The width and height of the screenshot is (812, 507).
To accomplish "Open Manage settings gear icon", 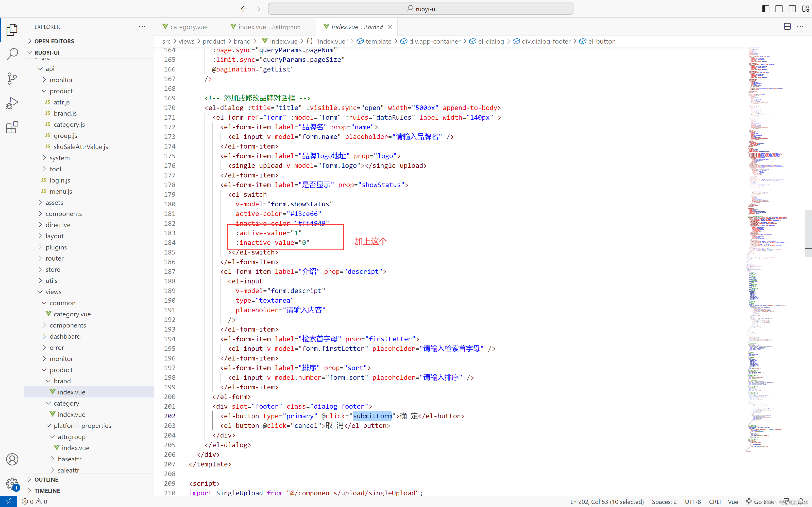I will [x=12, y=483].
